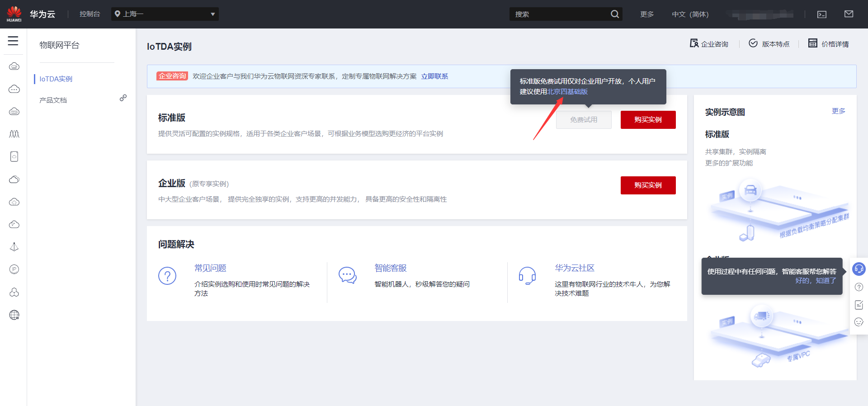Open the CloudShell terminal icon
The image size is (868, 406).
pyautogui.click(x=822, y=14)
